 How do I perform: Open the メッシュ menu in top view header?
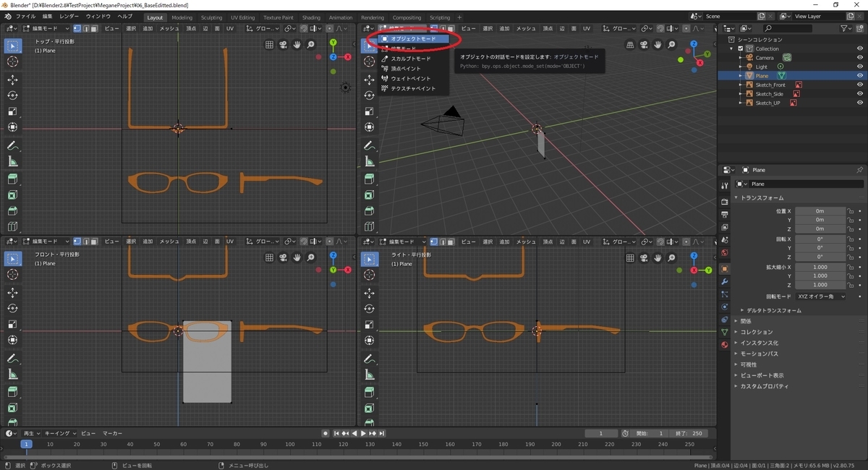[169, 28]
